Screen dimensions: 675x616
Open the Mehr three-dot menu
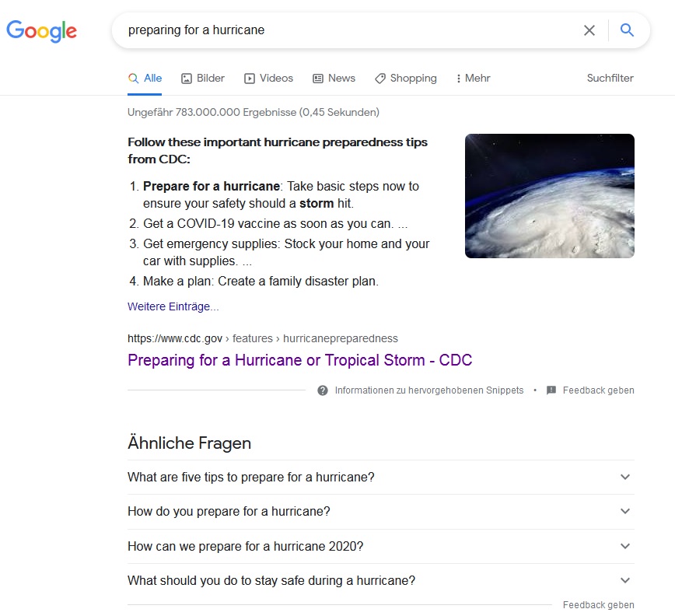coord(473,78)
